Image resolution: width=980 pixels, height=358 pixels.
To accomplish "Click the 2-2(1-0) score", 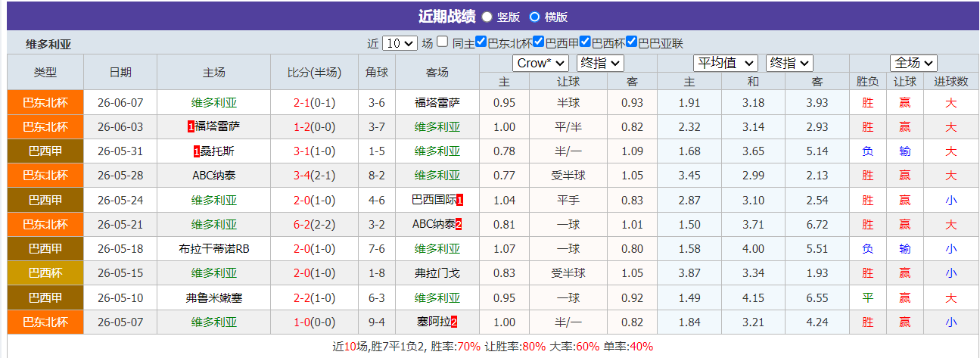I will point(314,297).
